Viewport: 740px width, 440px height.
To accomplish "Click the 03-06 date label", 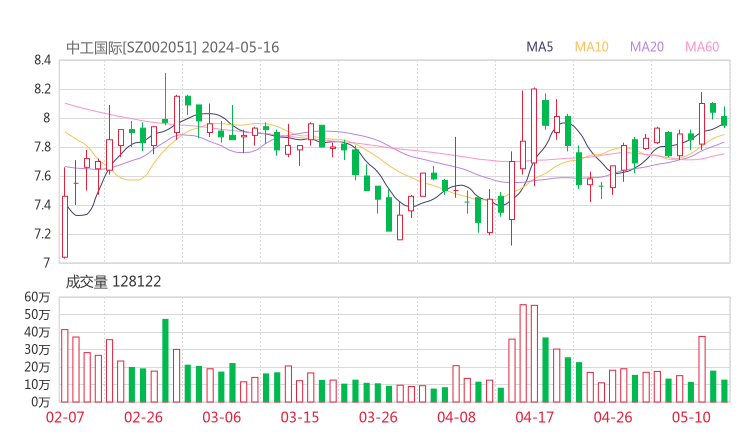I will (221, 417).
